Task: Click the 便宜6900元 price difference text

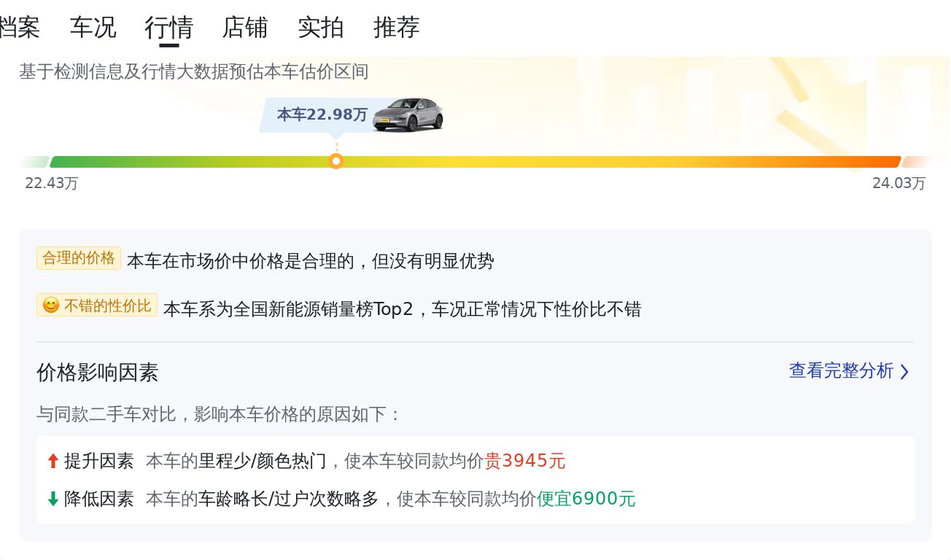Action: point(586,499)
